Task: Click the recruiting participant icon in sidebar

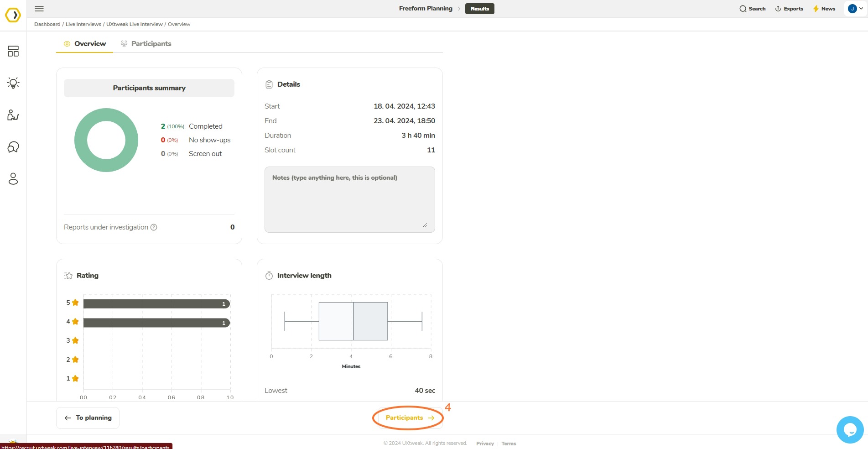Action: 13,115
